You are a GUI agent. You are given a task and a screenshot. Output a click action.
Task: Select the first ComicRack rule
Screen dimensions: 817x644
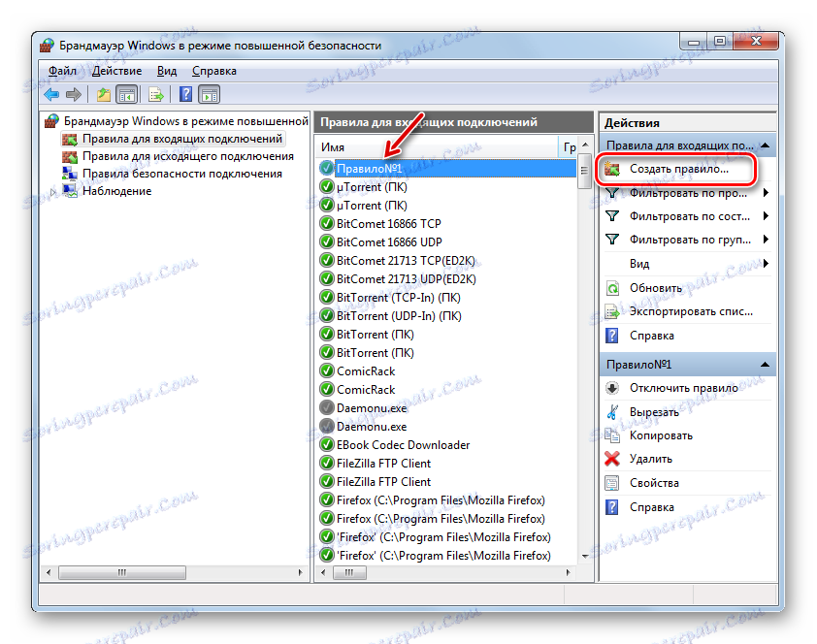[x=366, y=371]
